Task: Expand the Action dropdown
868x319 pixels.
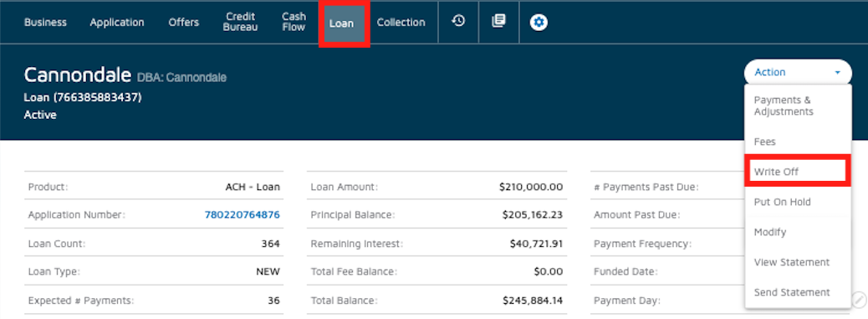Action: (798, 72)
